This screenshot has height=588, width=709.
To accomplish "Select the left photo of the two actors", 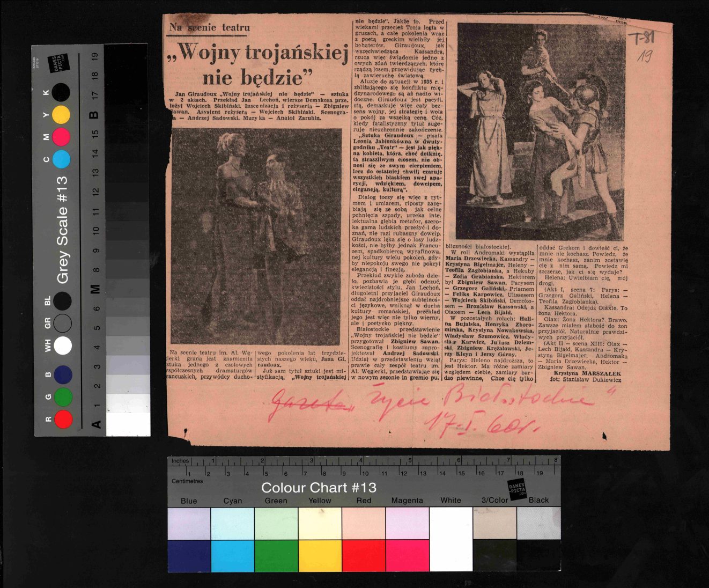I will coord(256,236).
